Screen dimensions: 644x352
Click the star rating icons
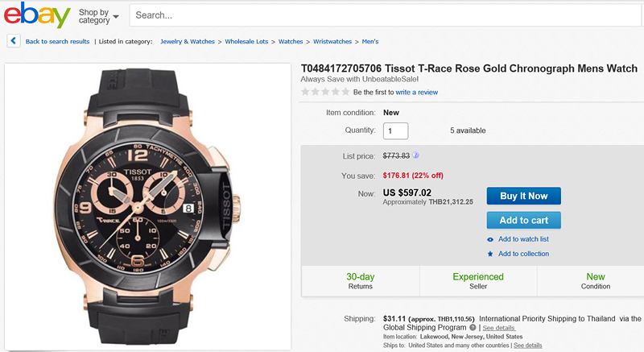click(325, 92)
